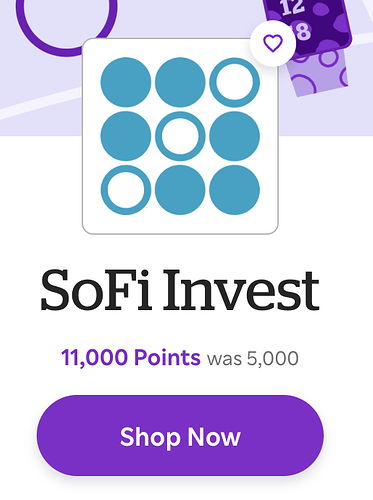Tap the Shop Now button
The width and height of the screenshot is (373, 500).
(180, 436)
